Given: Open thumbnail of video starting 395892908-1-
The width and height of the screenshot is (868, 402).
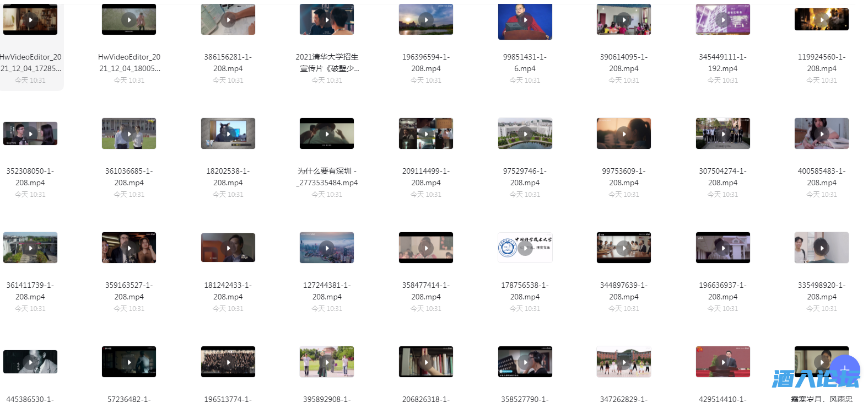Looking at the screenshot, I should 327,362.
